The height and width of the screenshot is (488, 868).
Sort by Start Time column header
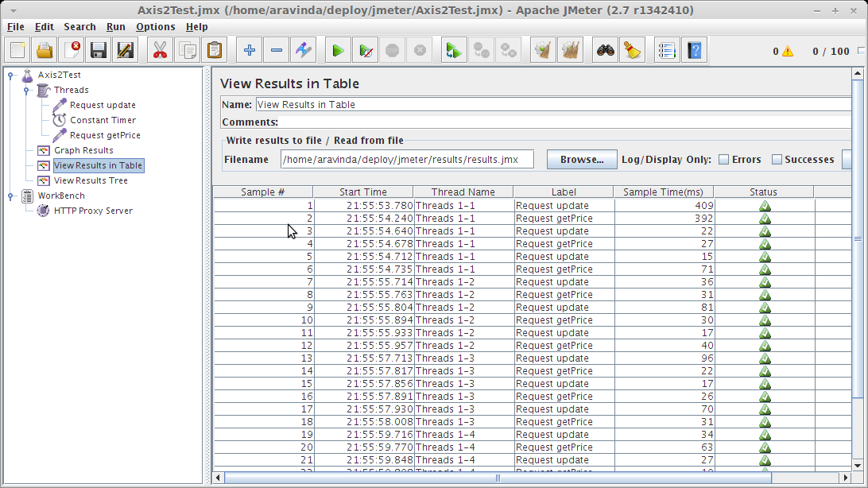pyautogui.click(x=363, y=192)
